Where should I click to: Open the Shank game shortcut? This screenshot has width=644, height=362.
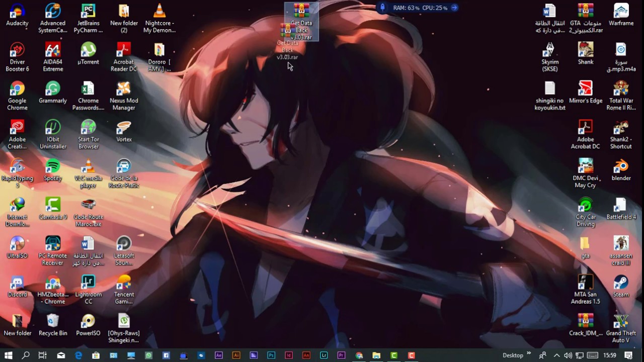coord(586,54)
